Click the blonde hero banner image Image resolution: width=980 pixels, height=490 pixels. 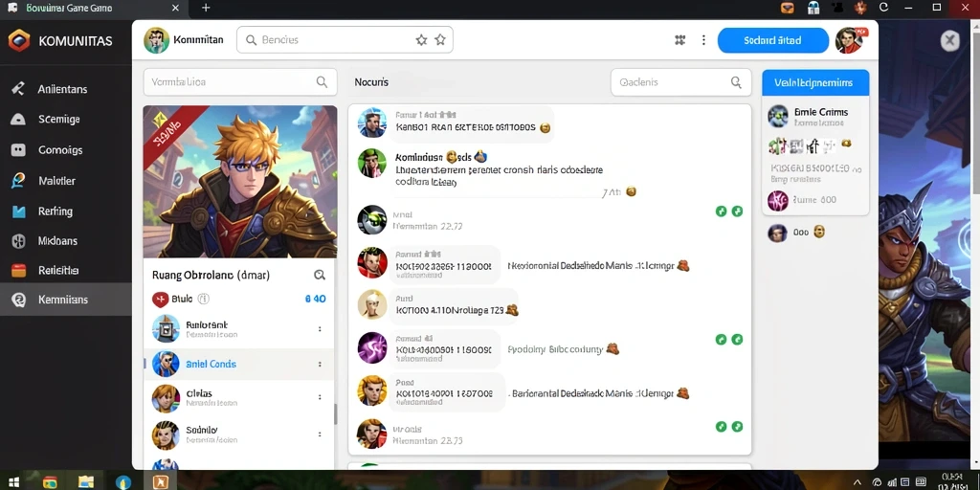point(240,181)
